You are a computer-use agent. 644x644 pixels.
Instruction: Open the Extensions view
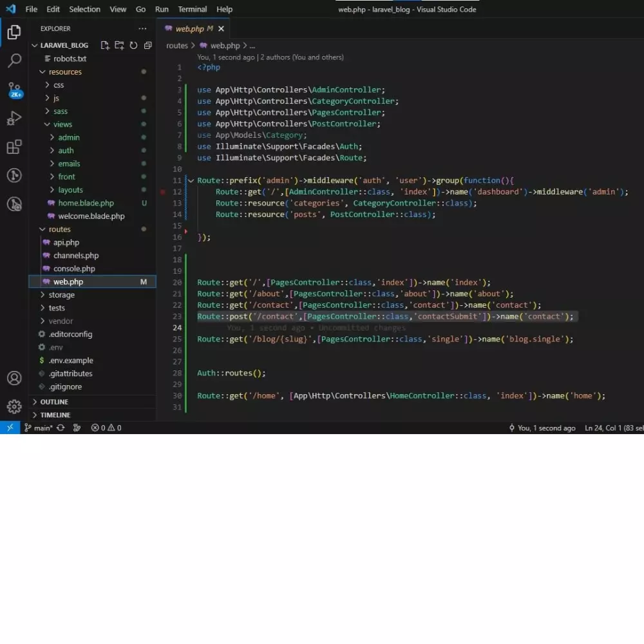[x=14, y=147]
